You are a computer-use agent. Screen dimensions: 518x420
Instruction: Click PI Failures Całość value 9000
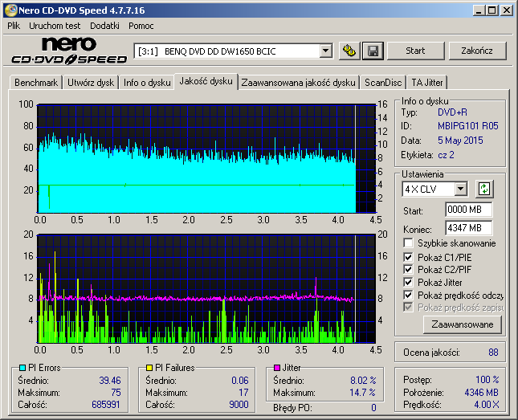point(239,405)
